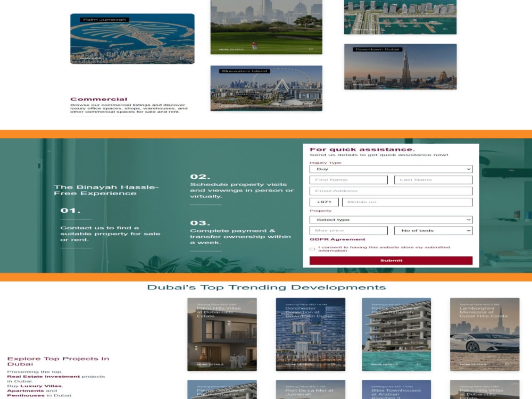Click the arrow icon on golf course card
532x399 pixels.
click(311, 49)
